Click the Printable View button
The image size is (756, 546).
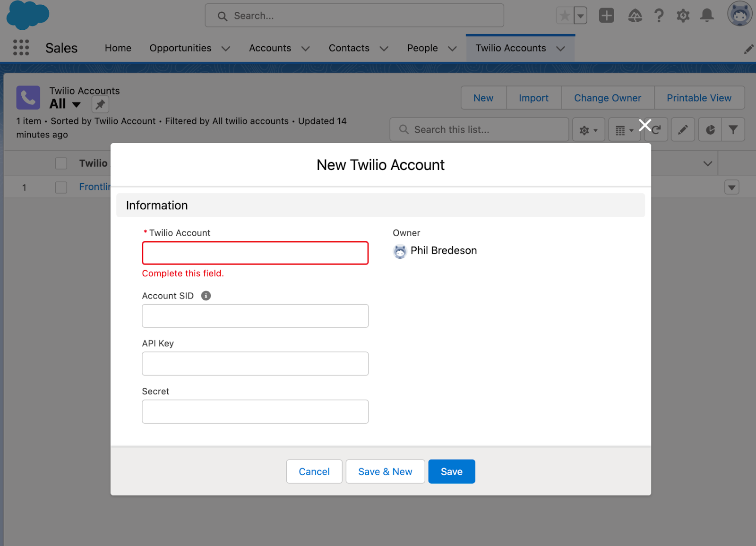[699, 98]
